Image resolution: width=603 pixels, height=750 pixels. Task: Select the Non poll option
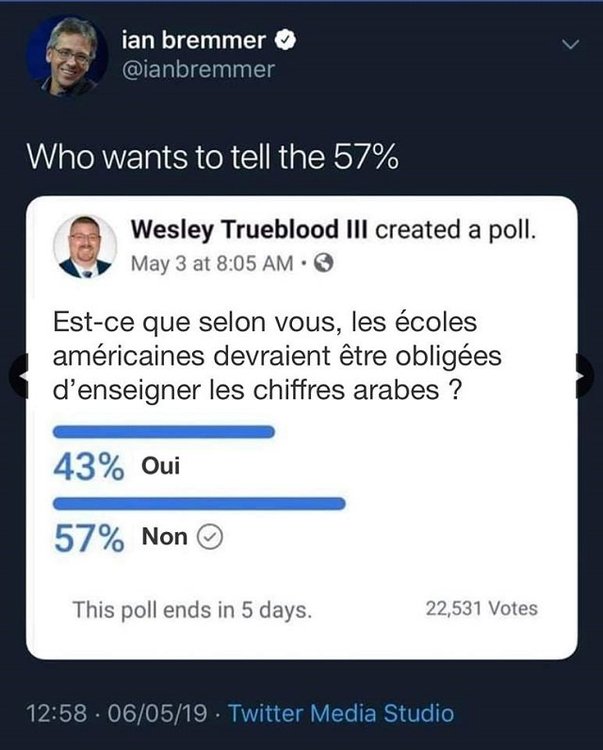pyautogui.click(x=164, y=537)
